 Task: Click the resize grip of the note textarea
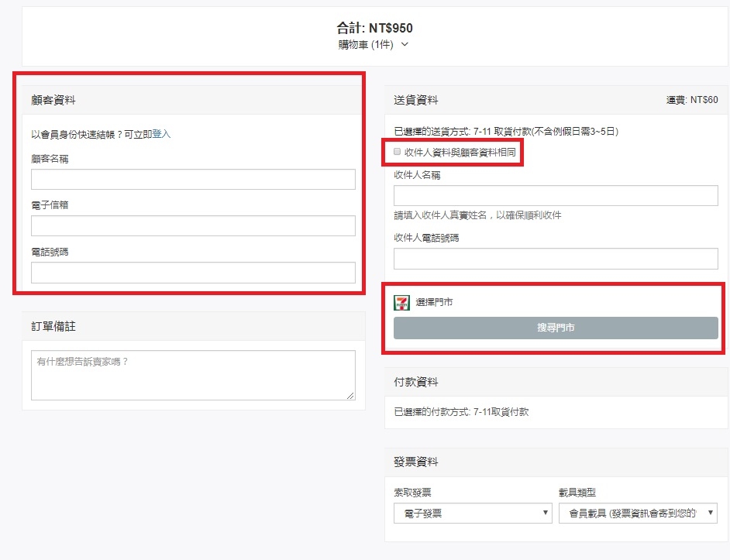[350, 396]
